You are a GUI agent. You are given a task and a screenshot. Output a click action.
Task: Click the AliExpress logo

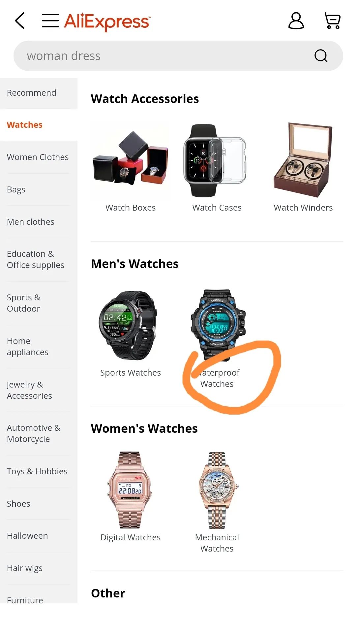(107, 22)
